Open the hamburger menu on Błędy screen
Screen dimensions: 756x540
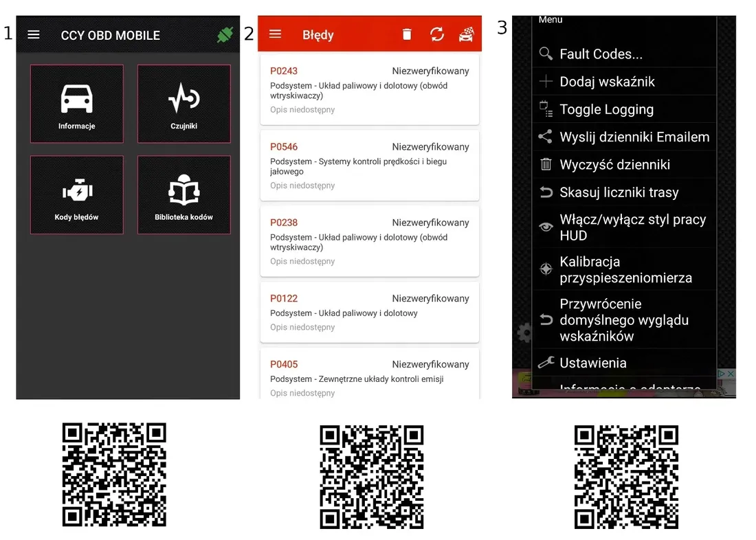tap(275, 34)
